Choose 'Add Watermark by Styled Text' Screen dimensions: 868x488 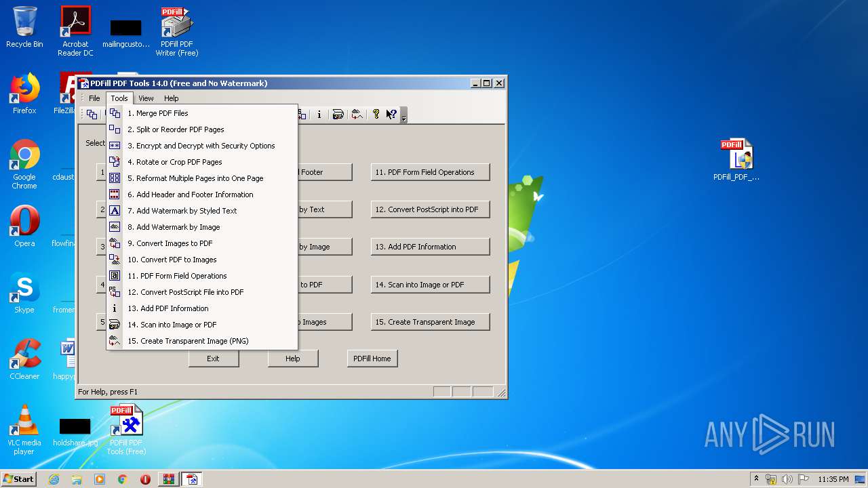pyautogui.click(x=202, y=211)
